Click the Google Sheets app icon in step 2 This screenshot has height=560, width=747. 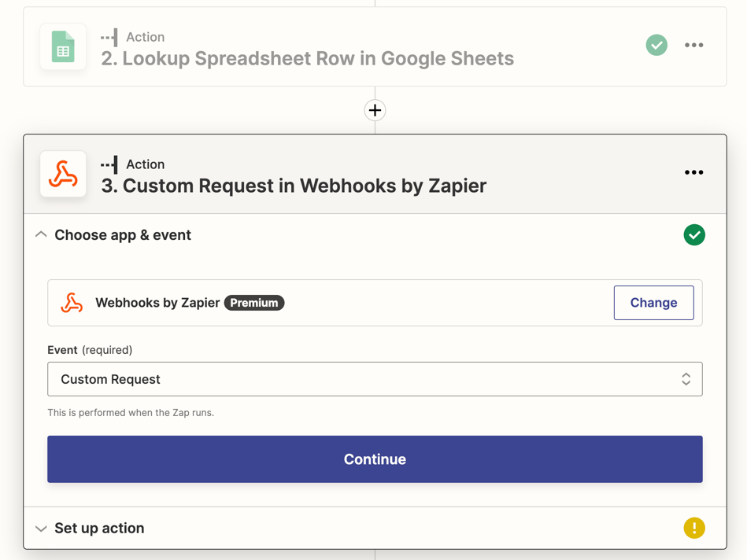click(63, 46)
